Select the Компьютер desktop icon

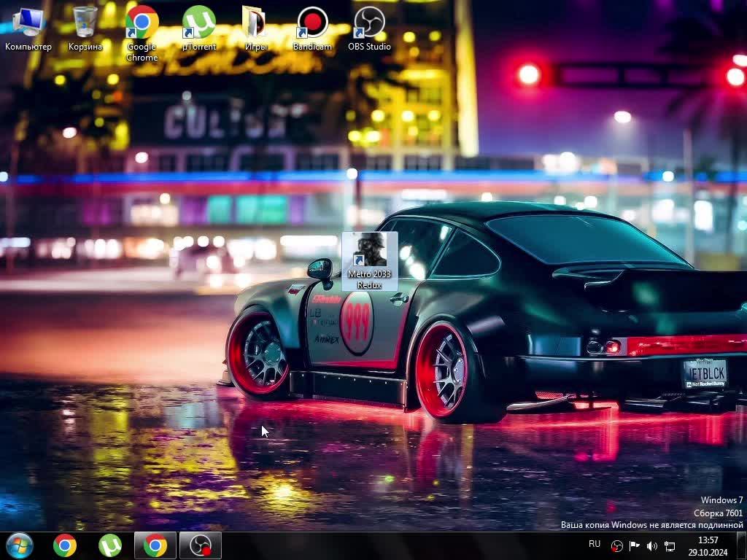click(28, 28)
